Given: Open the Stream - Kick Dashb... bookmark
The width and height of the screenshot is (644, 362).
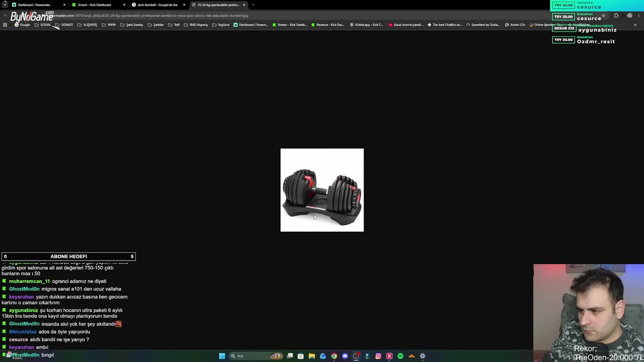Looking at the screenshot, I should (x=289, y=25).
